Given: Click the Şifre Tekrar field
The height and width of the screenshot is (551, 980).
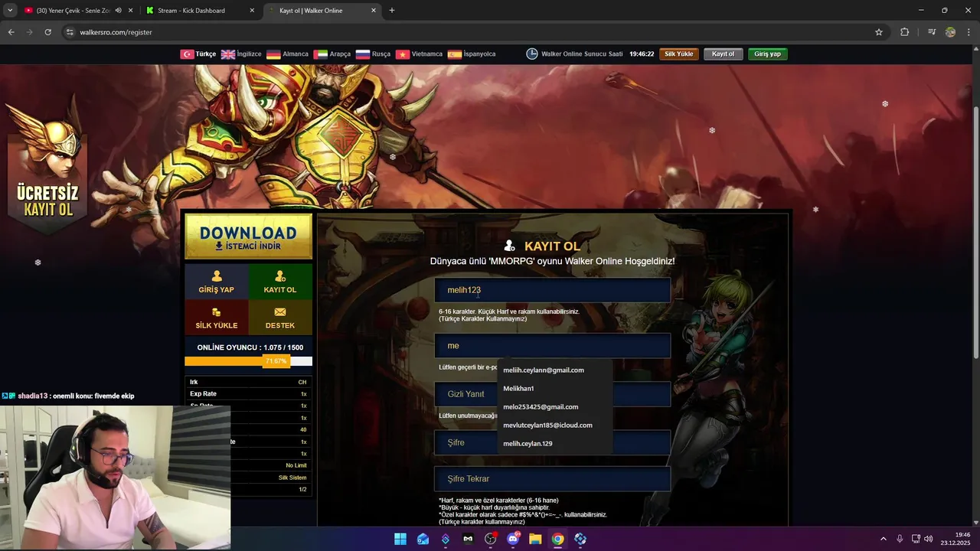Looking at the screenshot, I should (x=553, y=479).
